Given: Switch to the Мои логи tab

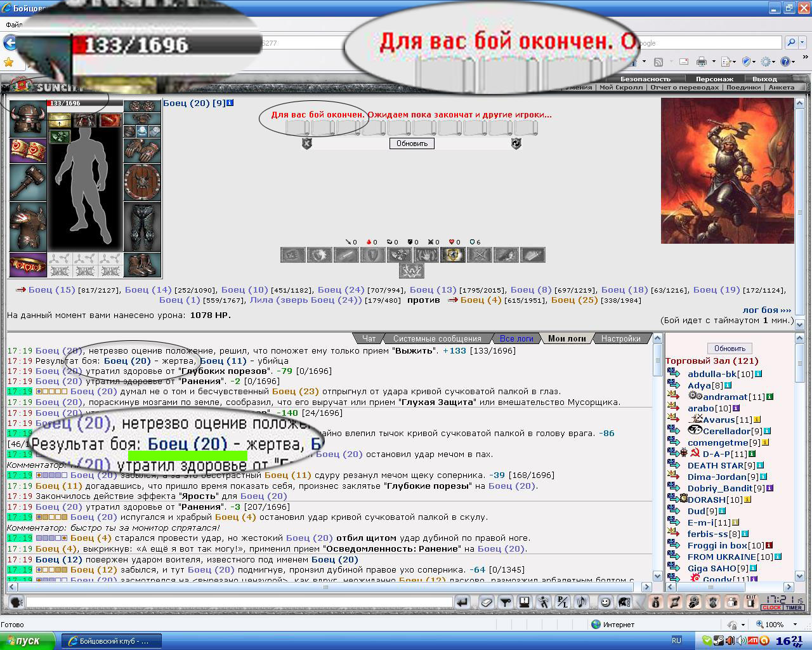Looking at the screenshot, I should (x=566, y=338).
